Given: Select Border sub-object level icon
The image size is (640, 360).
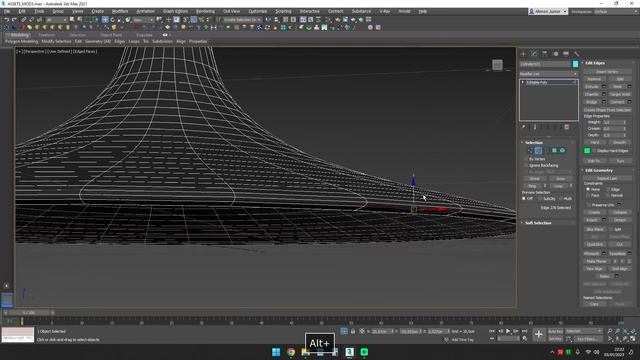Looking at the screenshot, I should click(547, 151).
